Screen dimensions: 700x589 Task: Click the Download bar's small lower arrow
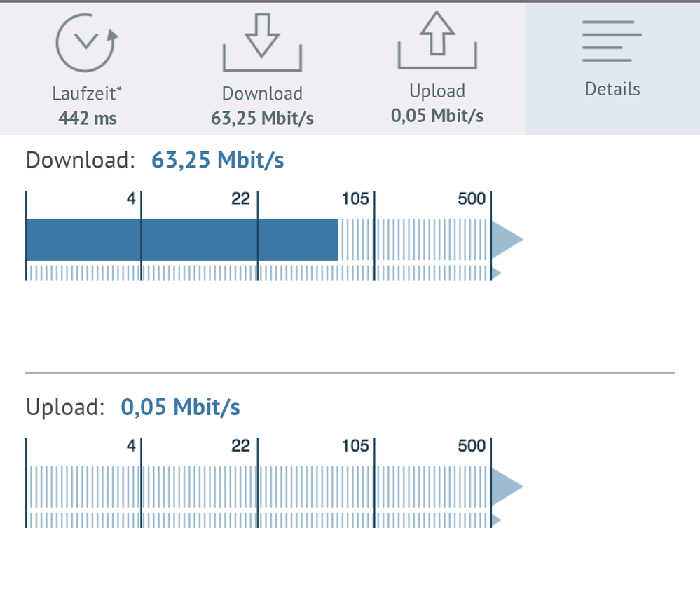(x=496, y=273)
